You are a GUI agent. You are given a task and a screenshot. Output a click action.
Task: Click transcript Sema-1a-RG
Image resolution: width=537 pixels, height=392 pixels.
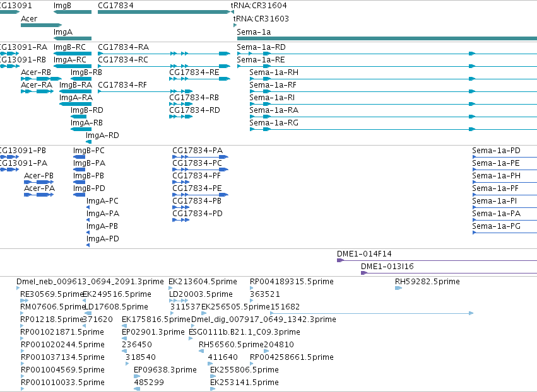point(394,129)
